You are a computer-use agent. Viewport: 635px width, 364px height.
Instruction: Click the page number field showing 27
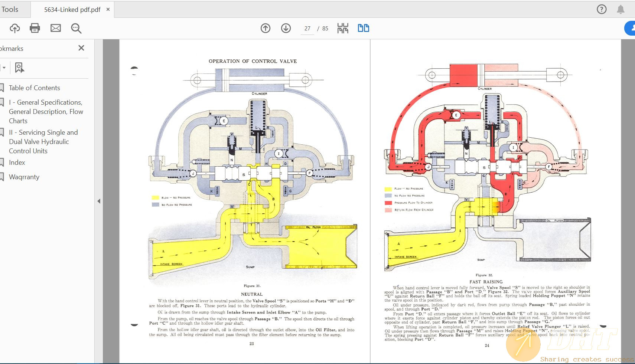point(307,29)
